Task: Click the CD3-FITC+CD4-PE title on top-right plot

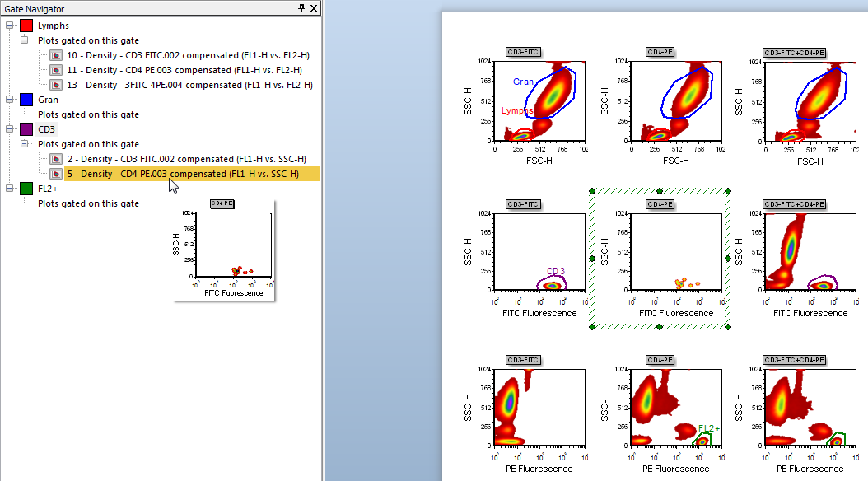Action: click(x=794, y=52)
